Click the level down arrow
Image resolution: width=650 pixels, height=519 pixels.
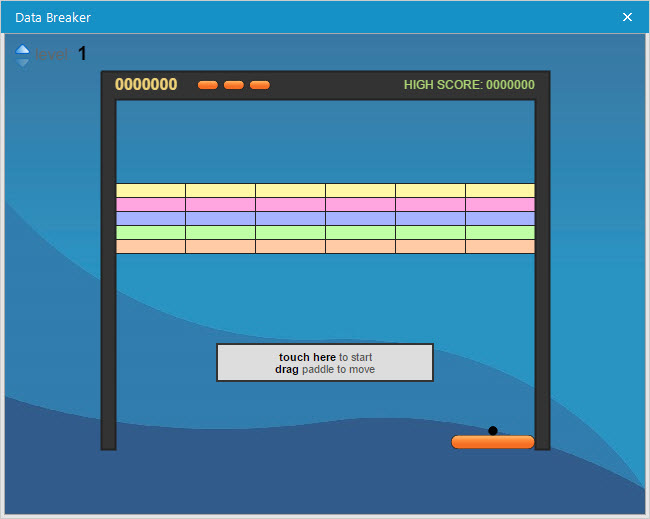[22, 61]
